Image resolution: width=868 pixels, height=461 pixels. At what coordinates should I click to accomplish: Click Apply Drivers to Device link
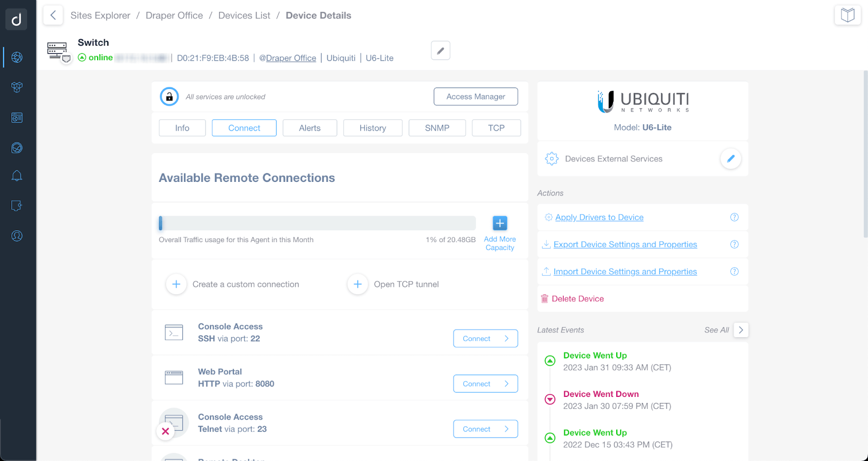[x=599, y=217]
